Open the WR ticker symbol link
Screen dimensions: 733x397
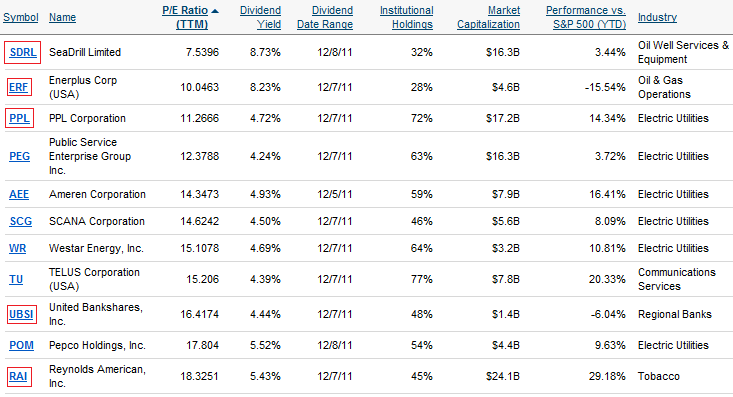coord(18,248)
